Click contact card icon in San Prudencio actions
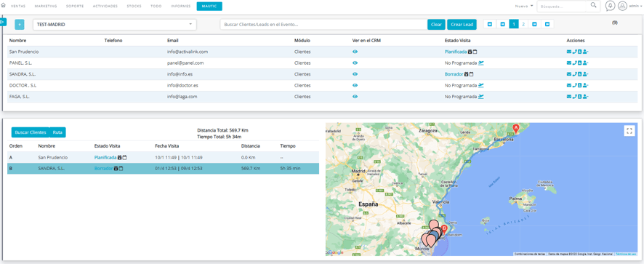The width and height of the screenshot is (644, 264). [579, 52]
